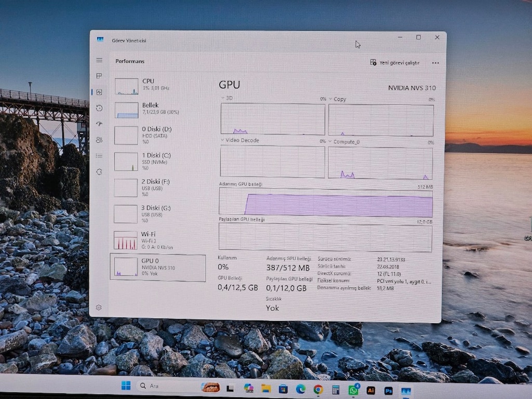Image resolution: width=532 pixels, height=399 pixels.
Task: Select the CPU performance entry
Action: (158, 86)
